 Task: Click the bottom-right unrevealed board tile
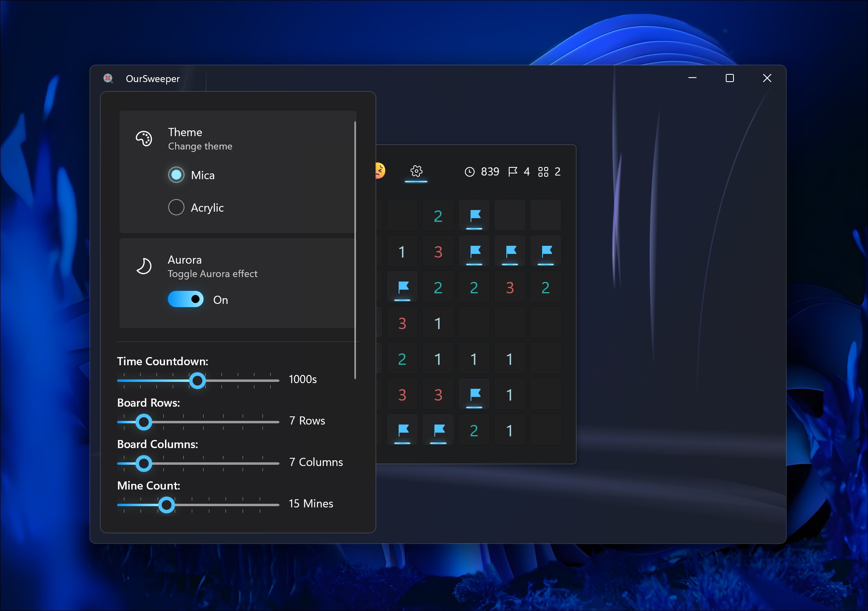click(546, 430)
